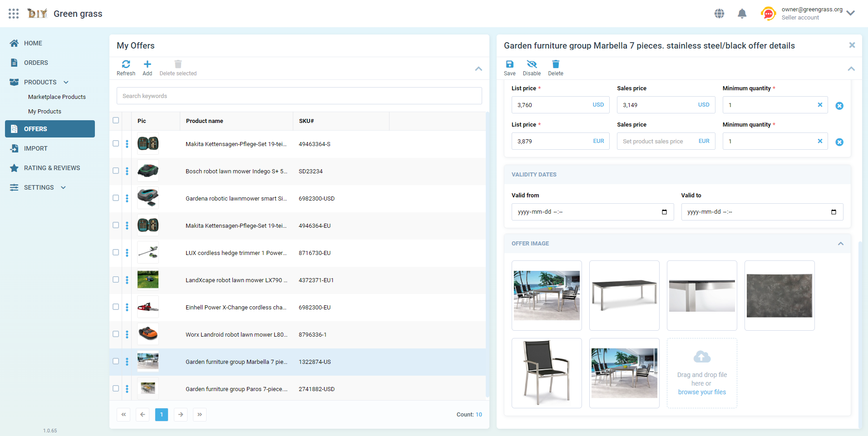This screenshot has height=436, width=868.
Task: Edit the USD list price 3,760 field
Action: pos(560,105)
